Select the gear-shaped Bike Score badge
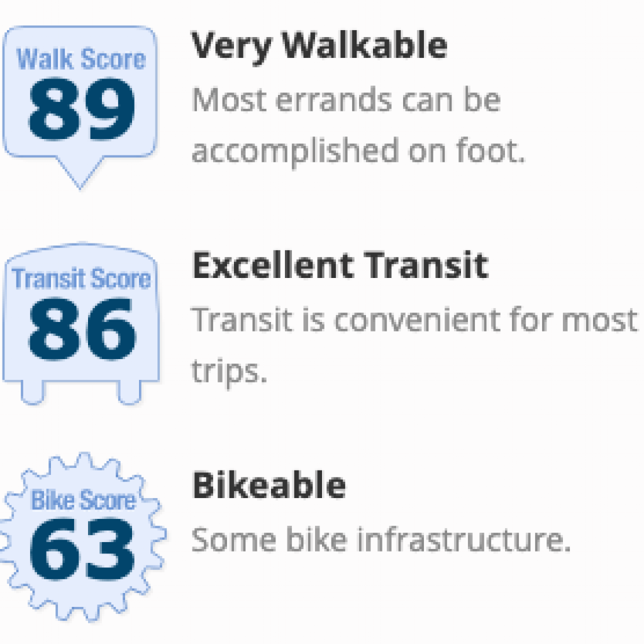This screenshot has height=644, width=644. tap(82, 537)
